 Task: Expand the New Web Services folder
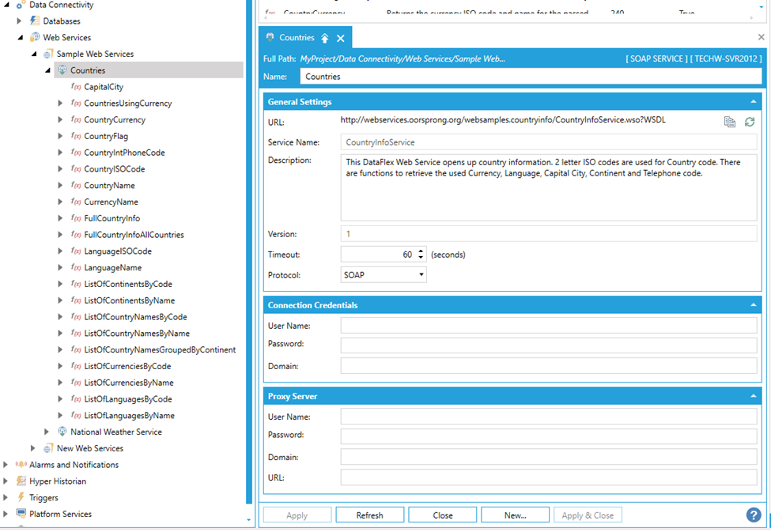(x=33, y=448)
